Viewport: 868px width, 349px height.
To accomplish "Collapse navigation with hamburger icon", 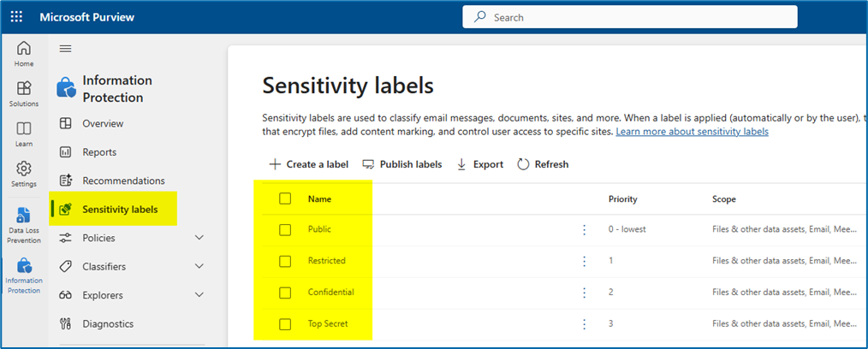I will pyautogui.click(x=65, y=49).
